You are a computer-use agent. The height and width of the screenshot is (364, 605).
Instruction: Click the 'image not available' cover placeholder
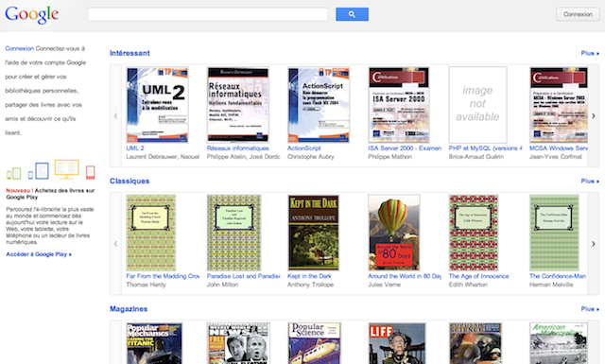tap(477, 105)
